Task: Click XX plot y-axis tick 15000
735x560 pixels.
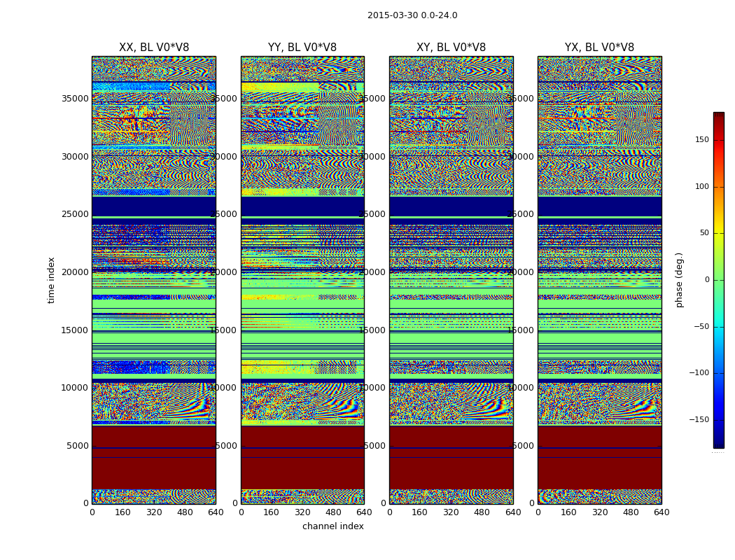Action: pyautogui.click(x=75, y=330)
